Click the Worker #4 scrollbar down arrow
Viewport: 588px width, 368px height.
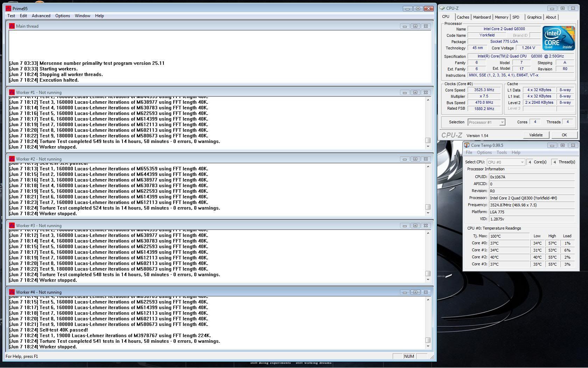(428, 346)
